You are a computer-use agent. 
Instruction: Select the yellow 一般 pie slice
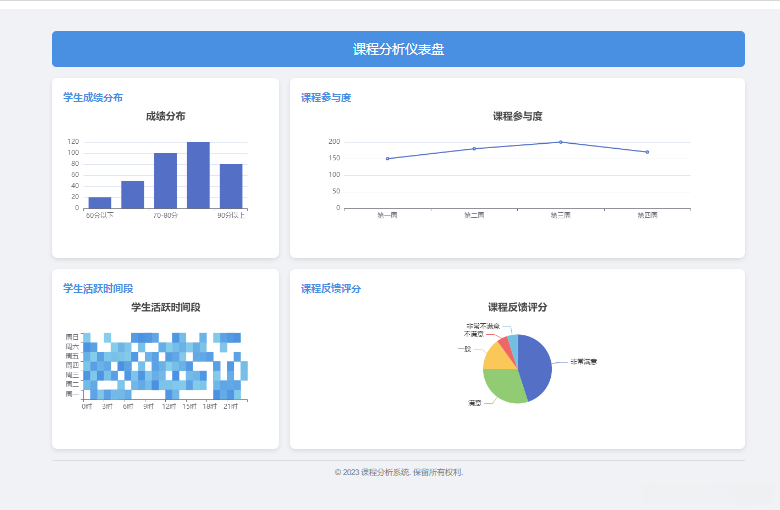(497, 358)
